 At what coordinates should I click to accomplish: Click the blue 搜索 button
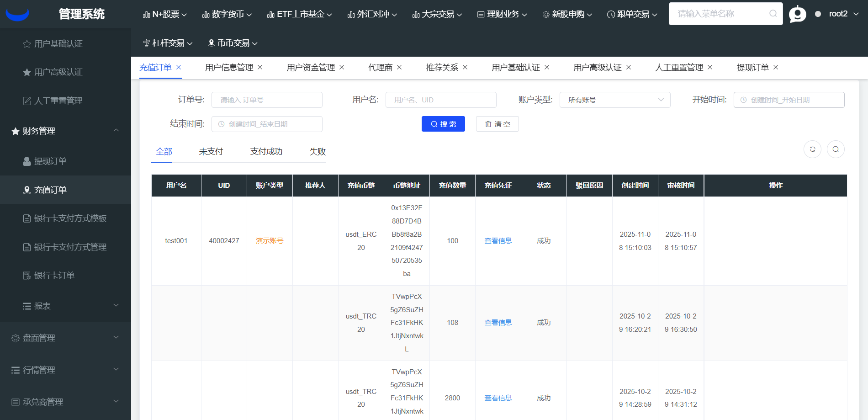point(443,124)
